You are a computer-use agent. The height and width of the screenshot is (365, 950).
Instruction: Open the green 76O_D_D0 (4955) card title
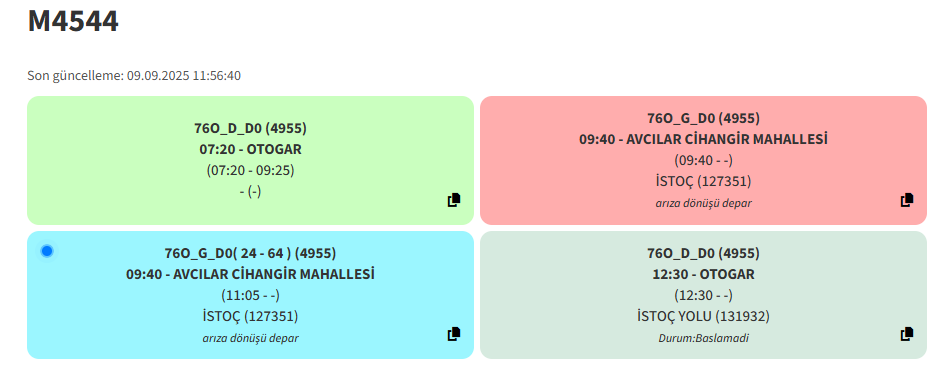point(250,129)
